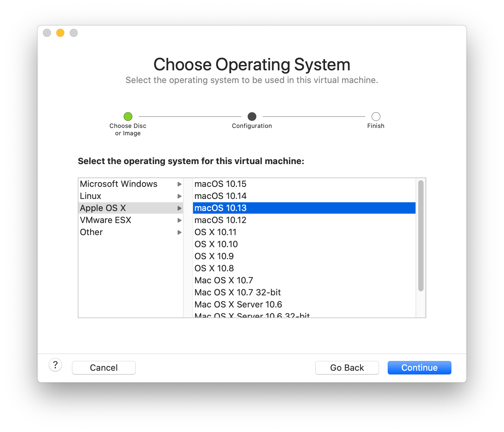Click the Finish step circle
504x432 pixels.
click(x=376, y=117)
